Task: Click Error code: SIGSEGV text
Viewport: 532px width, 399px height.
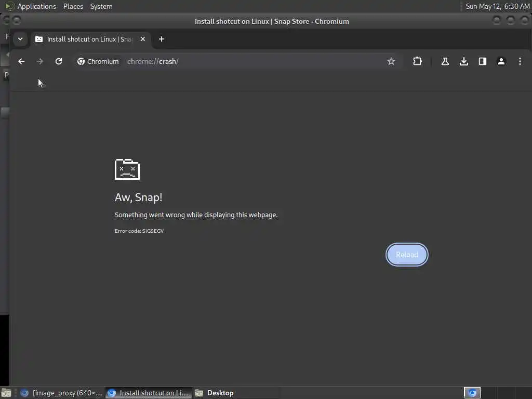Action: click(139, 231)
